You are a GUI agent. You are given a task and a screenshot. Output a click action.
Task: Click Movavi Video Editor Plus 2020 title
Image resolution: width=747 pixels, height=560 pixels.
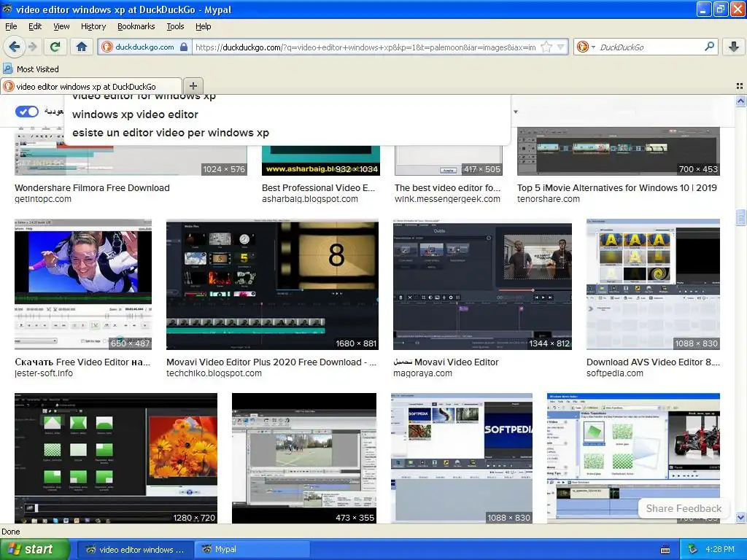click(271, 362)
